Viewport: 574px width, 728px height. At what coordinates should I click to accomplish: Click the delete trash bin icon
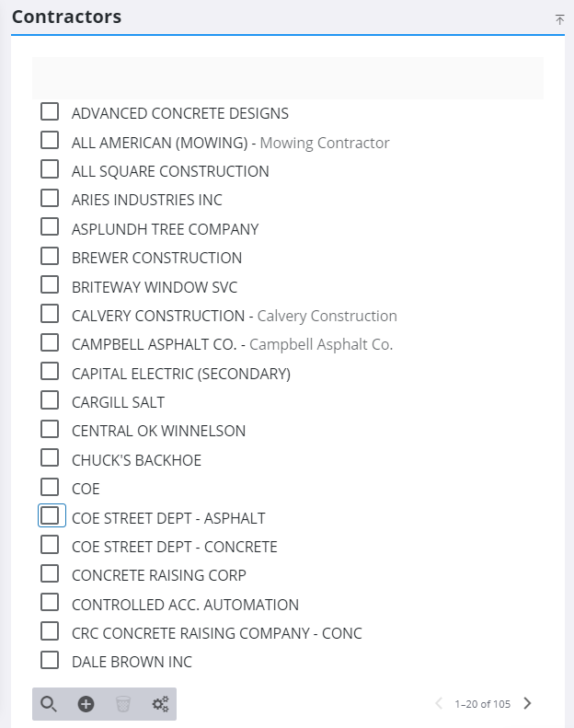click(x=123, y=704)
